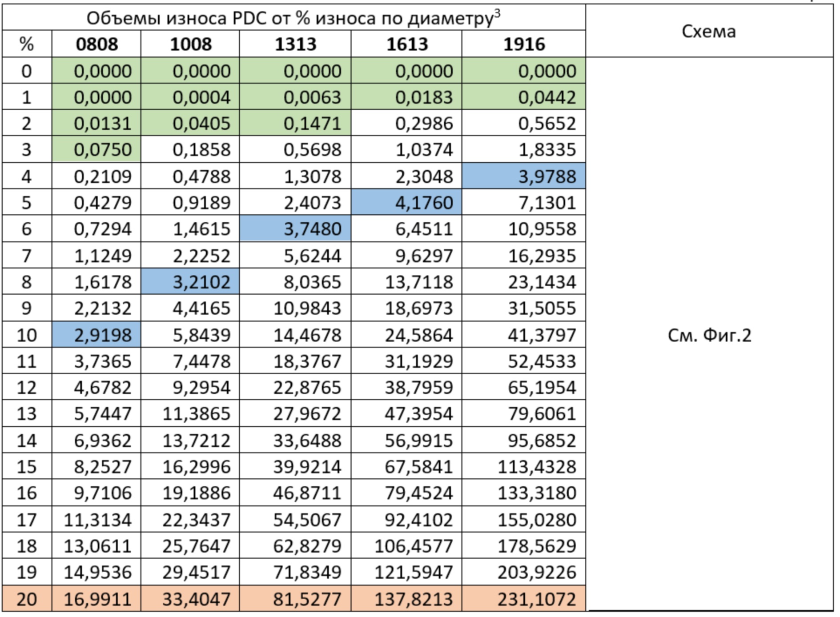The image size is (840, 617).
Task: Click the orange cell 231,1072
Action: click(524, 599)
